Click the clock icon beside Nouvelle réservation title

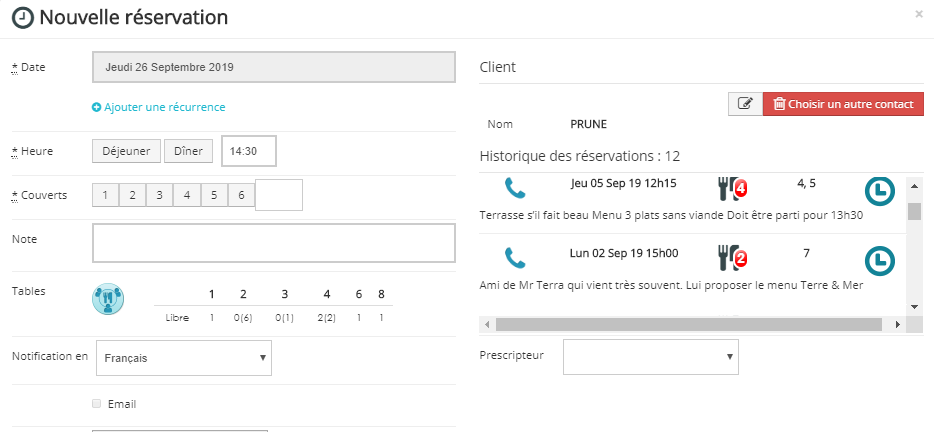[23, 18]
